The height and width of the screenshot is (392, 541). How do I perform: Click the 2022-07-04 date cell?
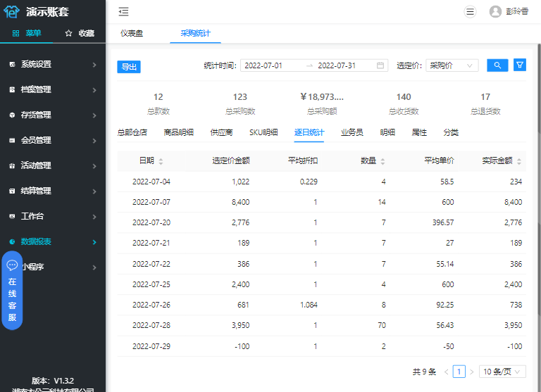151,182
